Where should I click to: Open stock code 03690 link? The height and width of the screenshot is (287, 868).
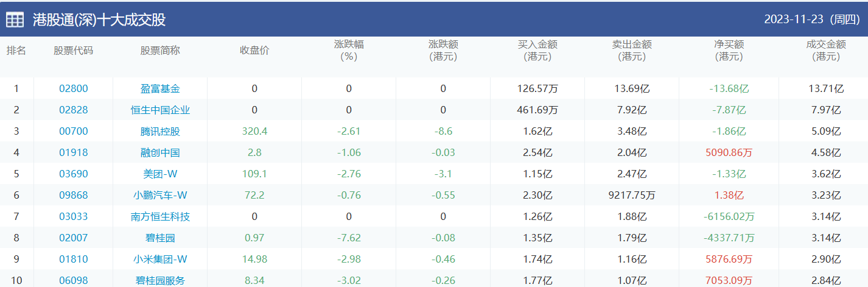coord(74,174)
